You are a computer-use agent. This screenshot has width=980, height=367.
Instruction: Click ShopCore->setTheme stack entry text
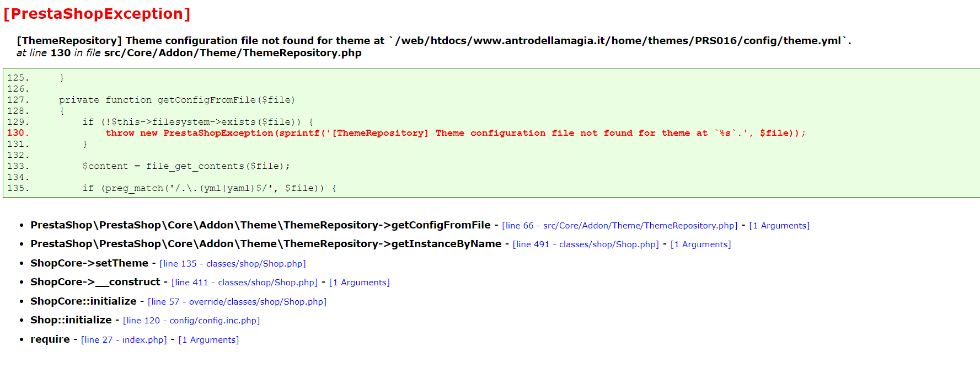(x=89, y=263)
